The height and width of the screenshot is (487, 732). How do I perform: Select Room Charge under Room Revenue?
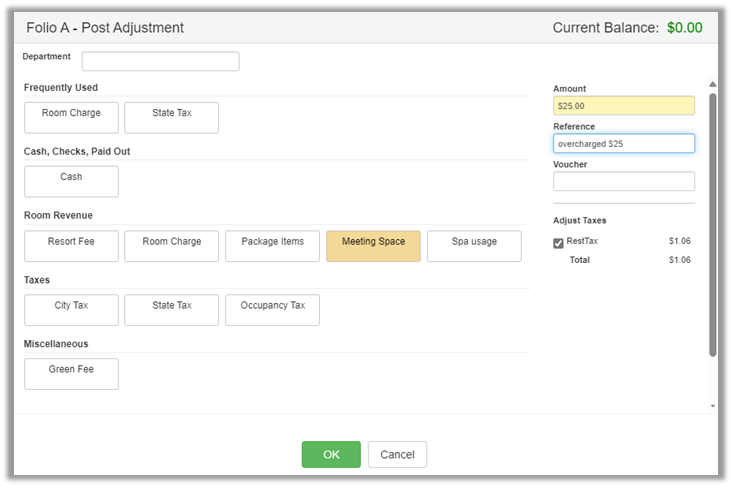click(x=171, y=246)
